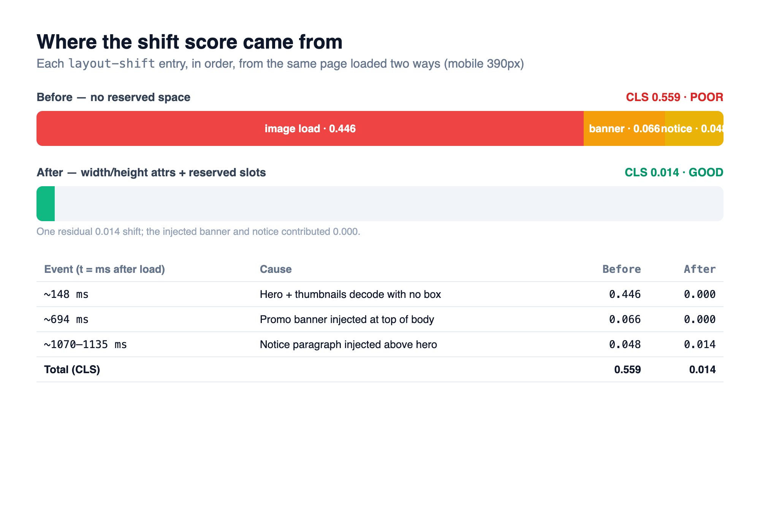Click the '~148 ms' event cell

[66, 294]
